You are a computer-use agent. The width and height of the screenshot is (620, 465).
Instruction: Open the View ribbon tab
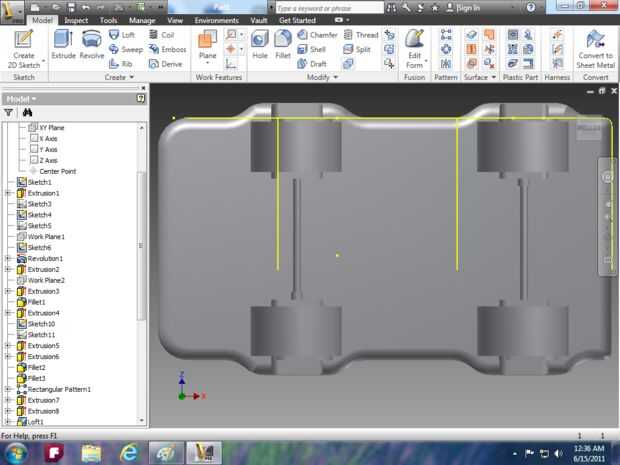175,20
